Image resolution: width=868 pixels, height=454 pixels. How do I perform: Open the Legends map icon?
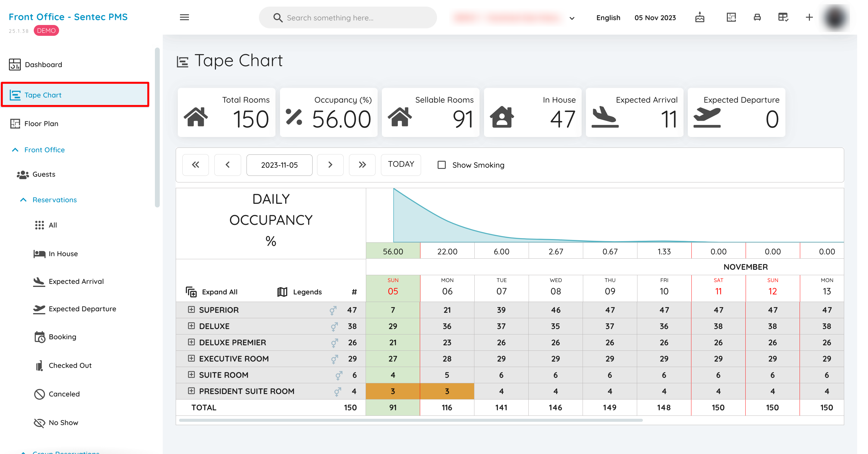click(x=282, y=292)
